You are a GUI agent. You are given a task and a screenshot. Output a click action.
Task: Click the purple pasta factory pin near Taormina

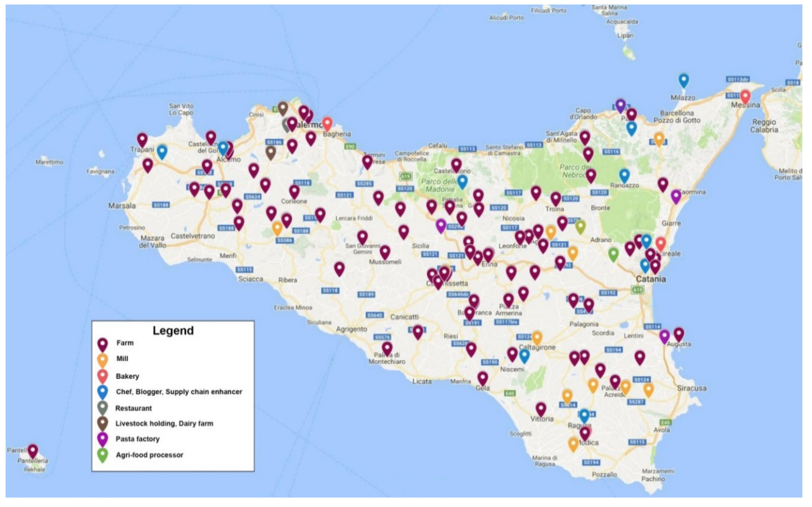pyautogui.click(x=676, y=196)
